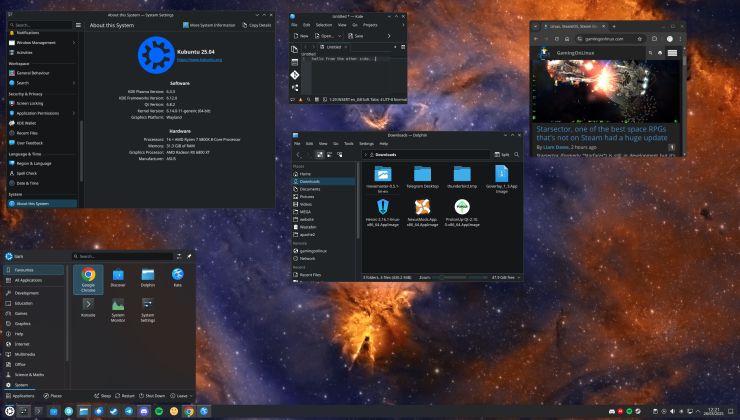
Task: Switch Dolphin to icons view mode
Action: (x=320, y=155)
